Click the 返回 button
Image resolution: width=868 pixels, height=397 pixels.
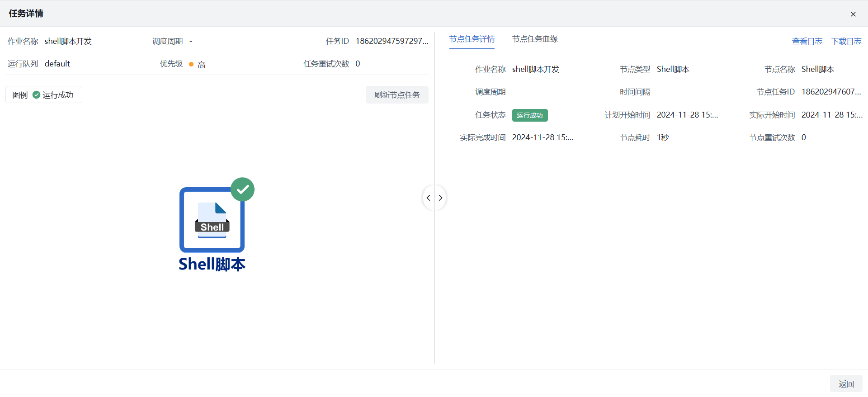tap(846, 384)
